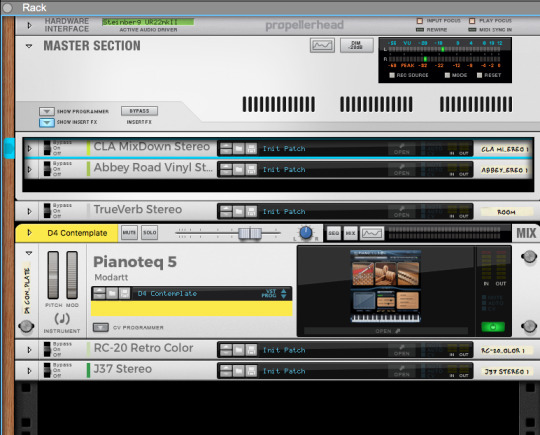Open spectrum EQ on D4 Contemplate channel

372,233
